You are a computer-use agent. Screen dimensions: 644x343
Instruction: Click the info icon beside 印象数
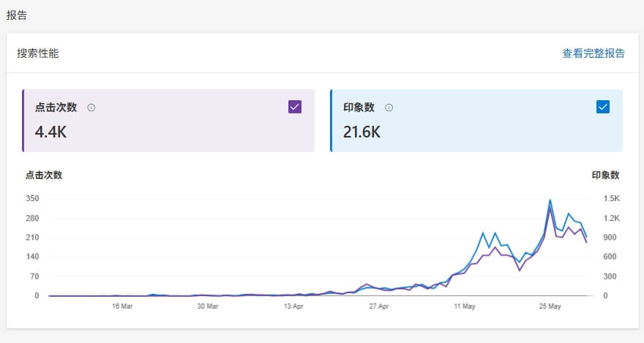tap(389, 108)
